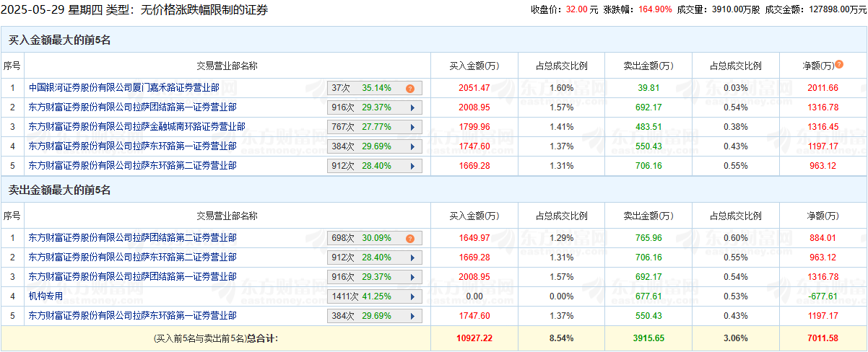Click arrow beside 916次 in the buy top-5 table
This screenshot has height=352, width=868.
[412, 107]
